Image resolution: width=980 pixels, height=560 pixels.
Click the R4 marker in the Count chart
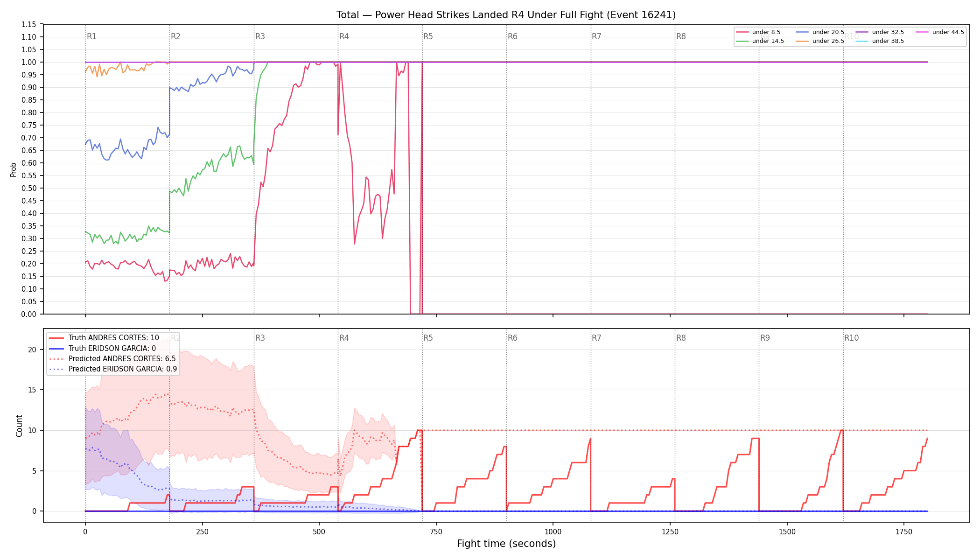(344, 338)
